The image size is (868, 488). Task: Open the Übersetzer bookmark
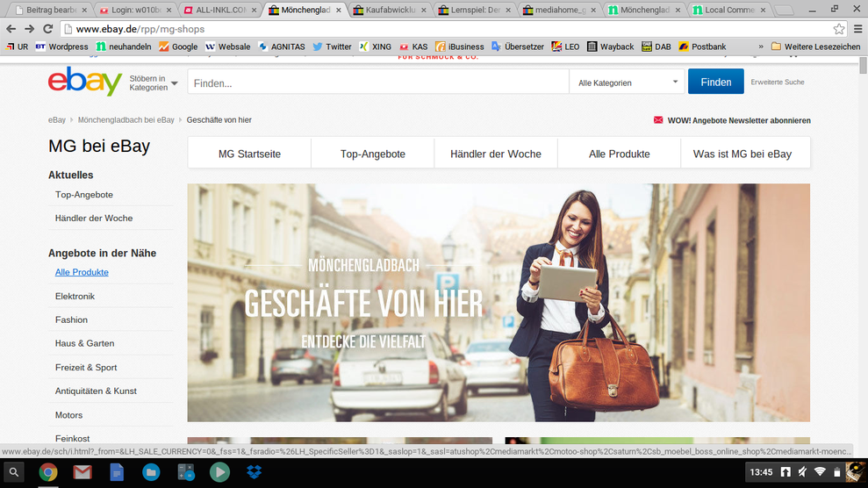pos(518,47)
